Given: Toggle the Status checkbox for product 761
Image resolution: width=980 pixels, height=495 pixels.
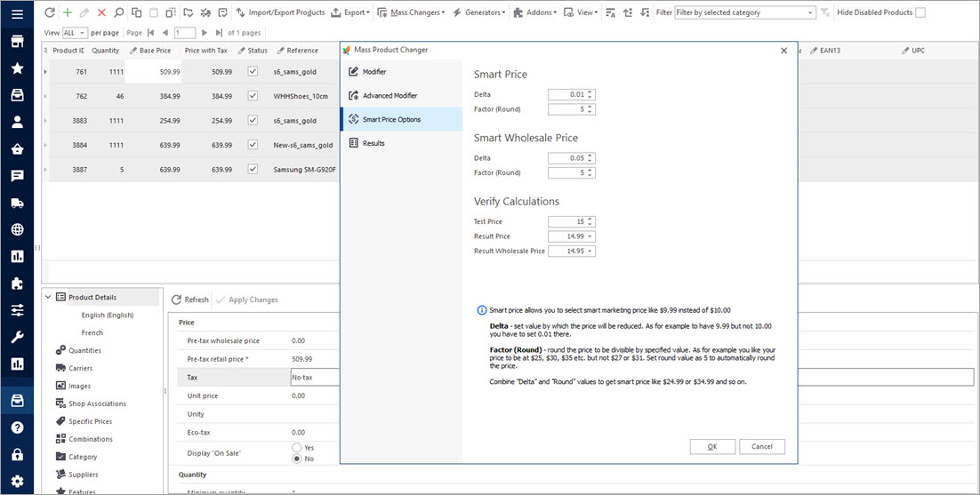Looking at the screenshot, I should [x=253, y=72].
